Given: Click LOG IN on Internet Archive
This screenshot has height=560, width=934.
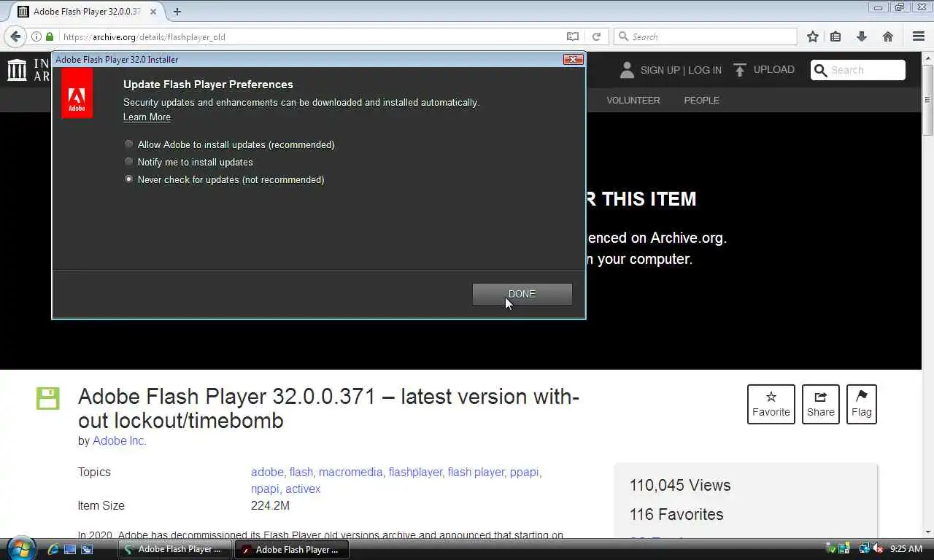Looking at the screenshot, I should click(x=704, y=70).
